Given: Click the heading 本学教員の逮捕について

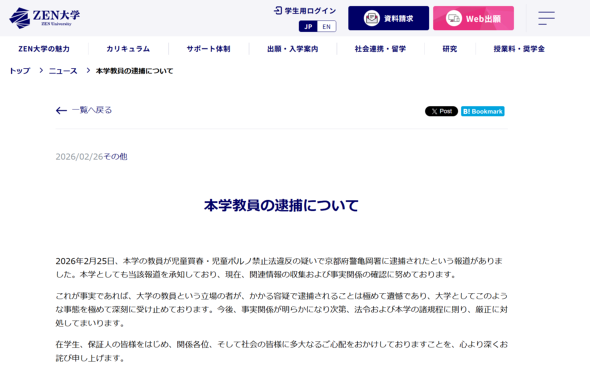Looking at the screenshot, I should [281, 205].
